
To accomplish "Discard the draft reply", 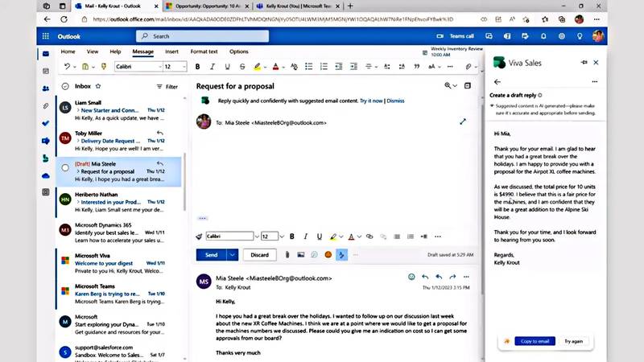I will click(x=259, y=255).
